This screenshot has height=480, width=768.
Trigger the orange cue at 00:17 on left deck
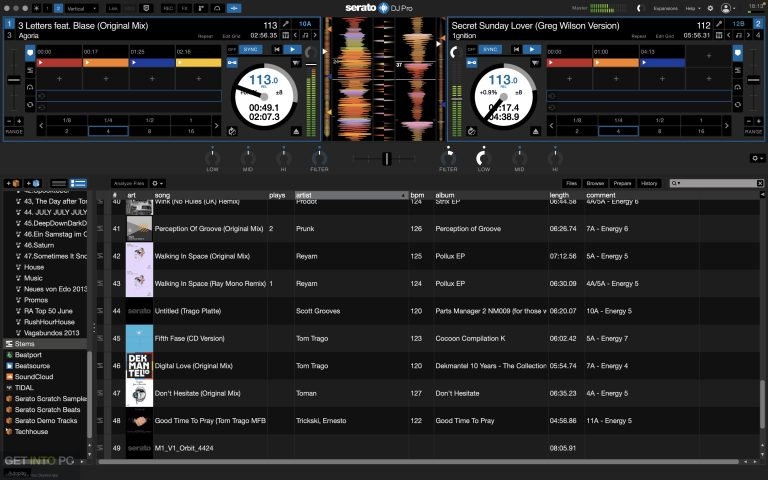tap(106, 63)
